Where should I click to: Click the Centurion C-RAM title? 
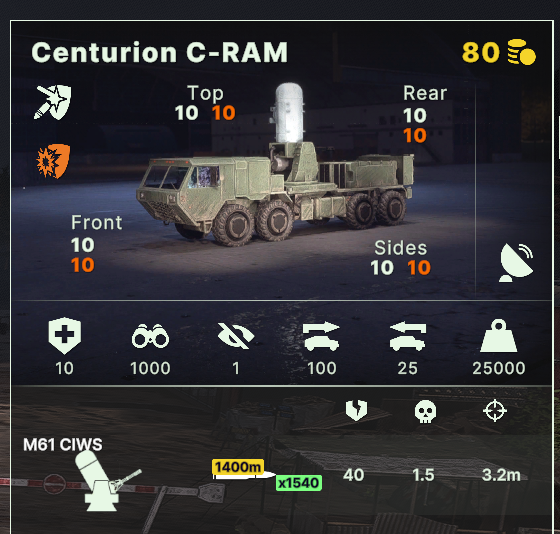[x=160, y=52]
